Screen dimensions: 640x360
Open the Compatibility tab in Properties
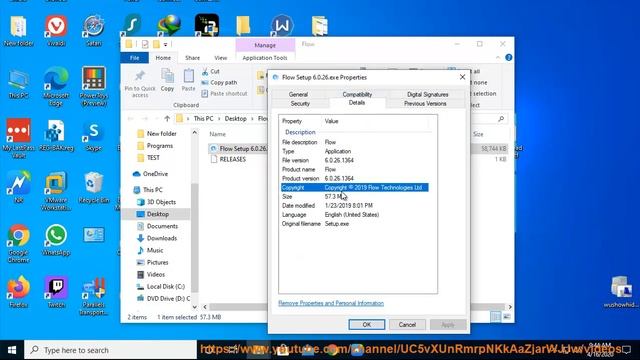pos(357,94)
